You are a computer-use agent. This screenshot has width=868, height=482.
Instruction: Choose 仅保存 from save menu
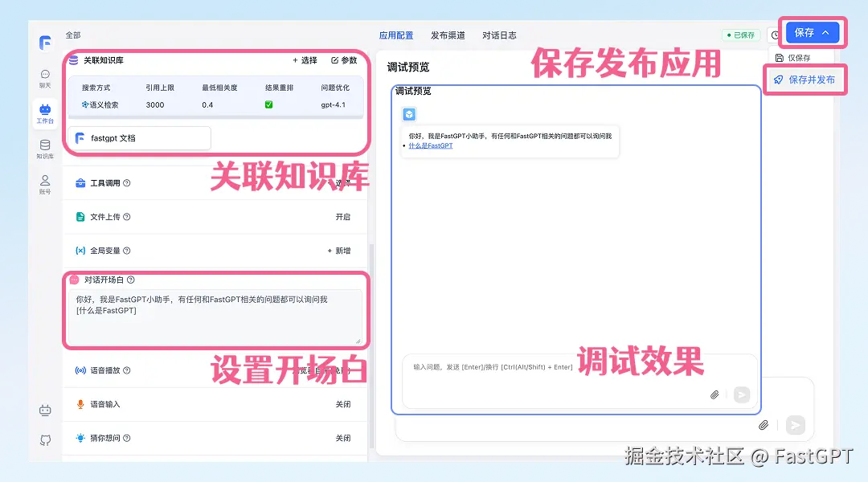792,58
